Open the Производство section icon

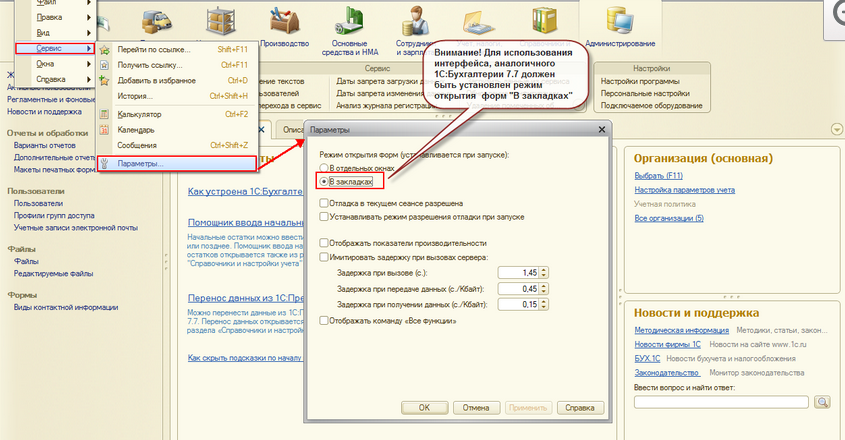pos(285,22)
